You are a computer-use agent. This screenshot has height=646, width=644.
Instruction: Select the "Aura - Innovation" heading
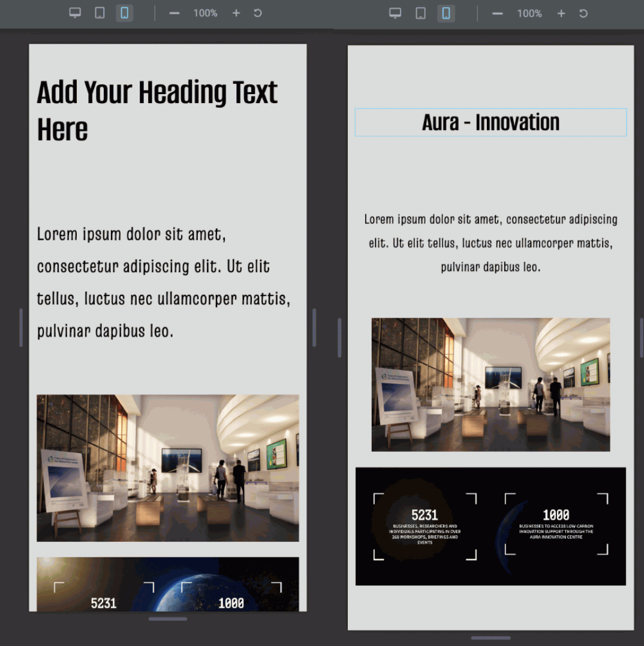(x=490, y=122)
